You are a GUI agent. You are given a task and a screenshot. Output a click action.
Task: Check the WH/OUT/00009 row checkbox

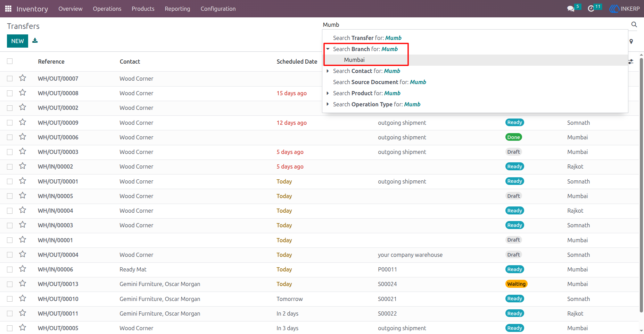tap(10, 123)
